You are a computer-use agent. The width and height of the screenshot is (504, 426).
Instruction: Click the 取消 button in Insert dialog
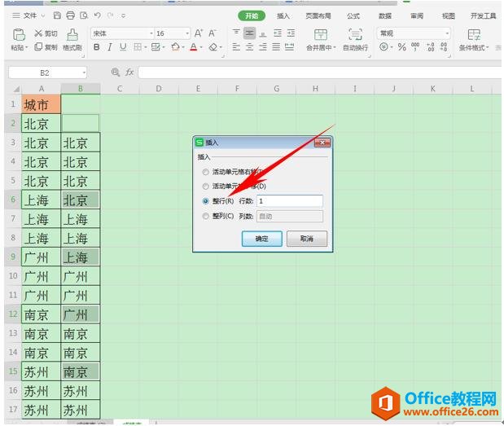(x=307, y=239)
